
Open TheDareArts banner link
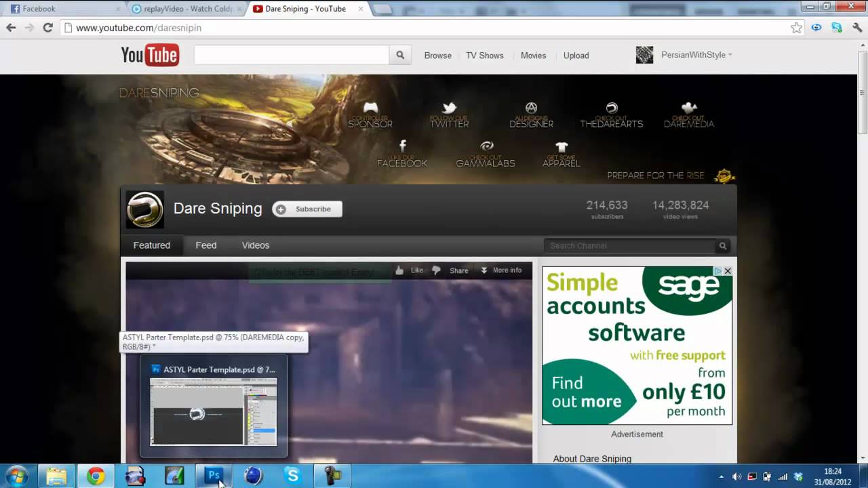click(612, 115)
